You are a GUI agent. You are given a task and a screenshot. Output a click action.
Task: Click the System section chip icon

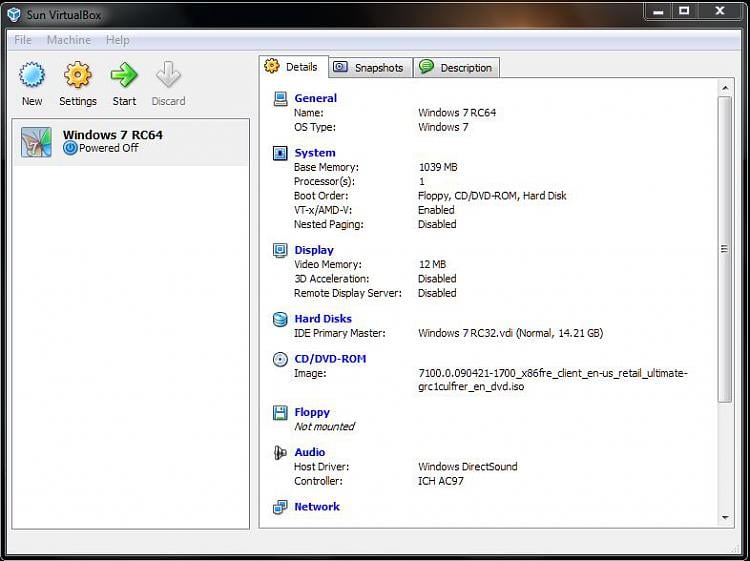tap(280, 153)
